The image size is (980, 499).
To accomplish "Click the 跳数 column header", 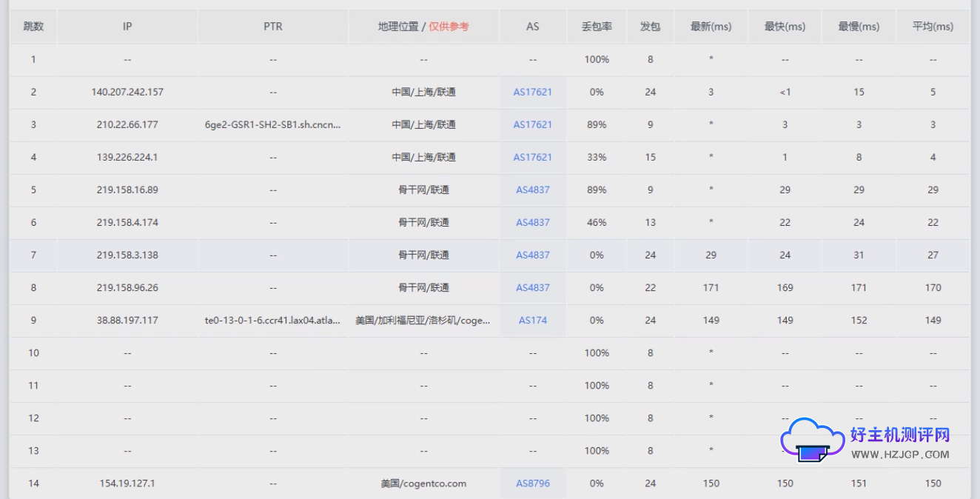I will tap(33, 26).
